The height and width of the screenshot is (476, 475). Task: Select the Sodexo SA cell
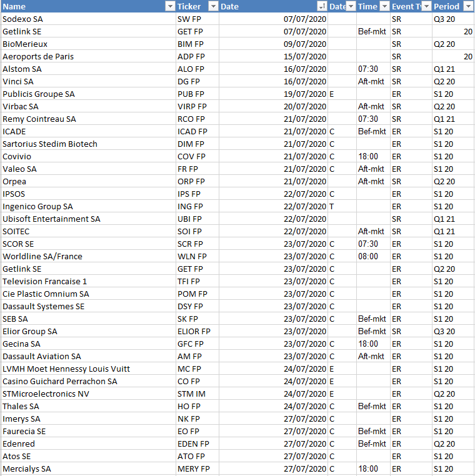(x=88, y=19)
